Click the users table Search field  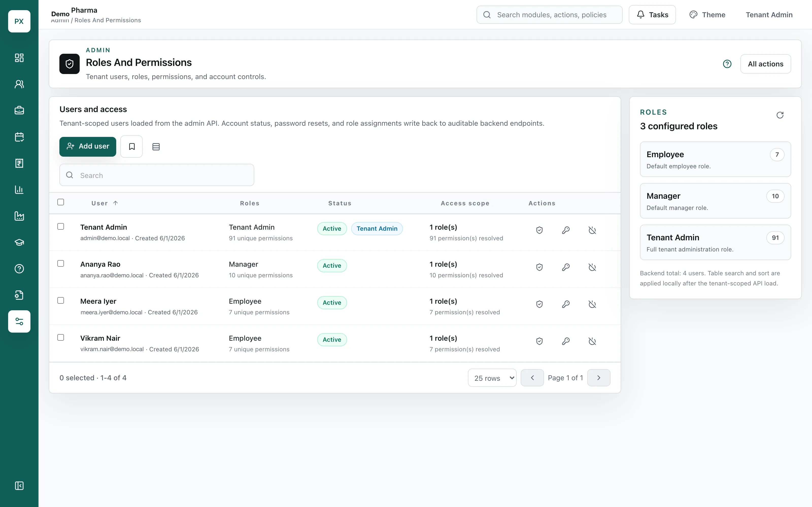157,175
